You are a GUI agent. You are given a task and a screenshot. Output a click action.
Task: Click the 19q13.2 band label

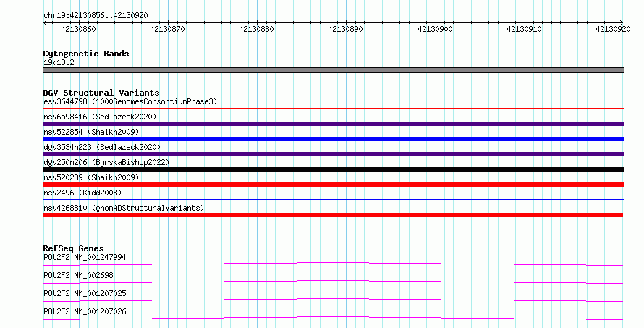pos(59,62)
